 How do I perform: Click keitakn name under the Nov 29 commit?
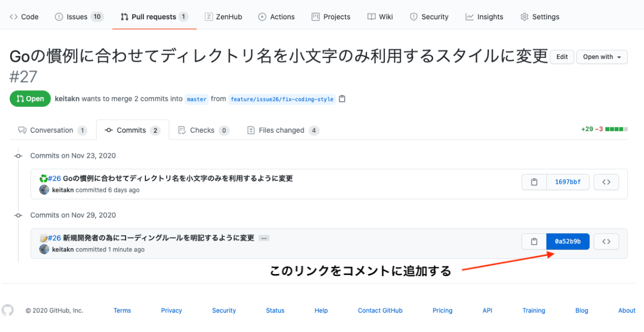[x=63, y=250]
